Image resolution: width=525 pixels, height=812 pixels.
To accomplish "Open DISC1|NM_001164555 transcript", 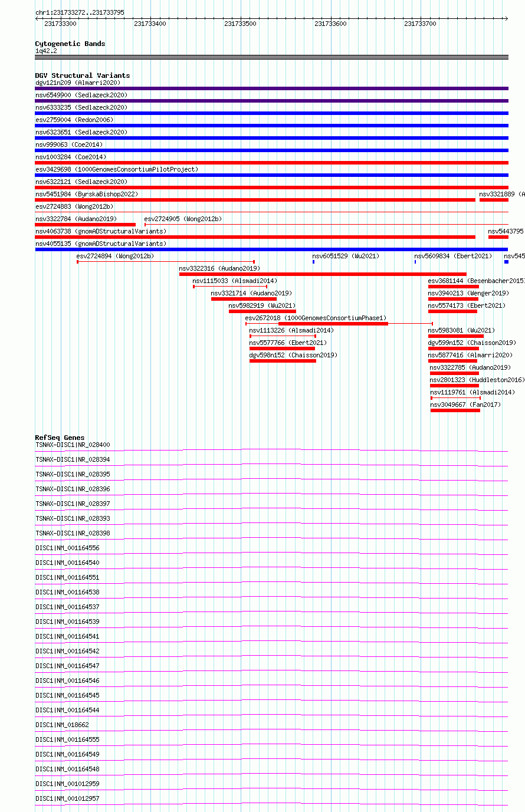I will 271,745.
